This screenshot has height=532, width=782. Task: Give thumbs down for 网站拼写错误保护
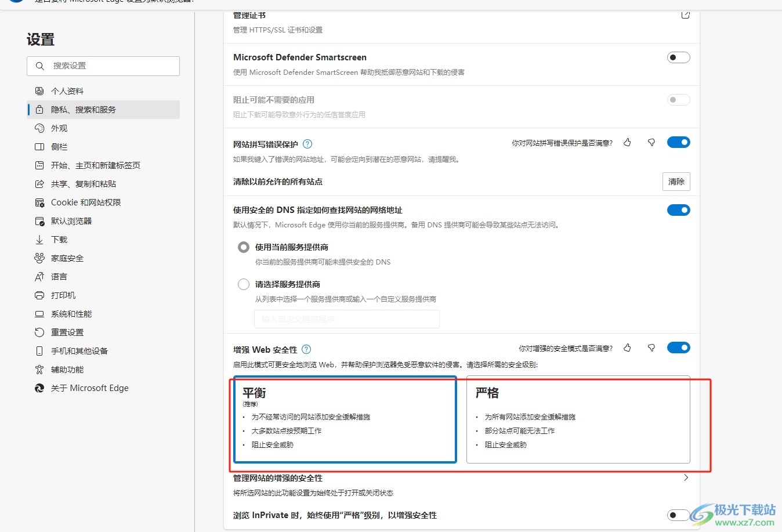pos(651,142)
